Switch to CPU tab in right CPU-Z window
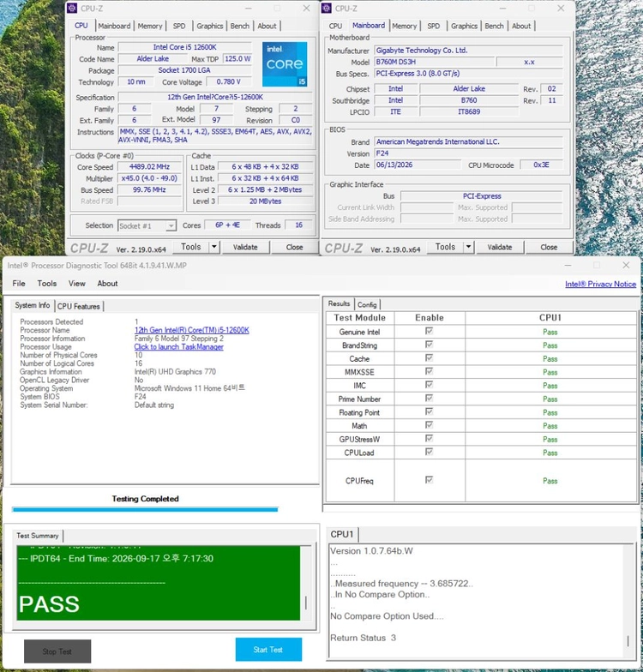Image resolution: width=643 pixels, height=672 pixels. tap(335, 26)
